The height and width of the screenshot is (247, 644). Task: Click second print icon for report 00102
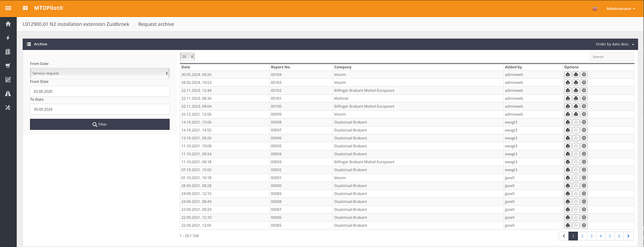[x=576, y=90]
